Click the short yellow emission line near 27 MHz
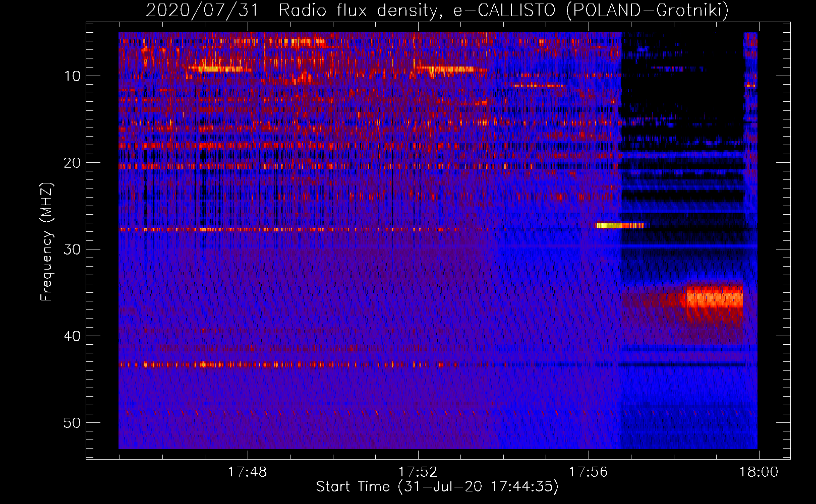 (620, 225)
